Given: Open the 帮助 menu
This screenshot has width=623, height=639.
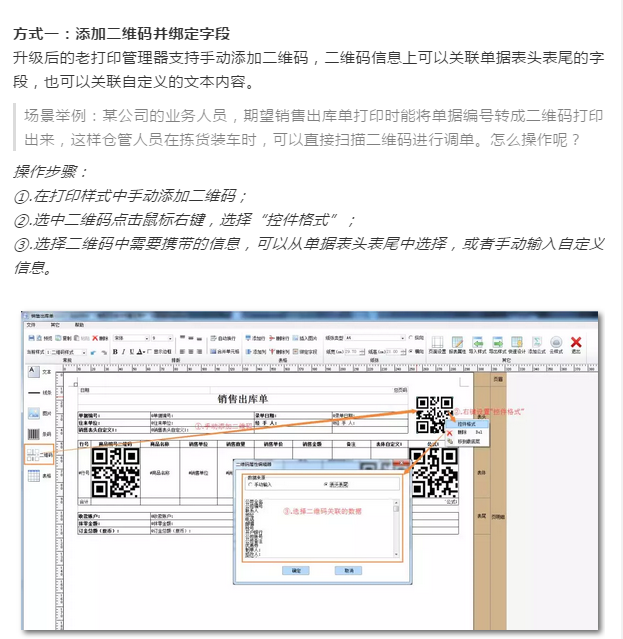Looking at the screenshot, I should [x=79, y=325].
